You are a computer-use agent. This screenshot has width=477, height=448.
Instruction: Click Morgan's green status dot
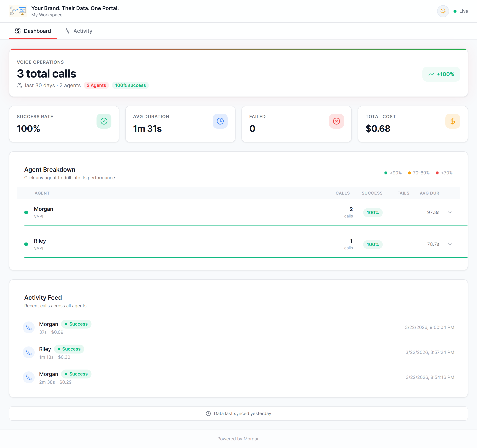point(26,213)
